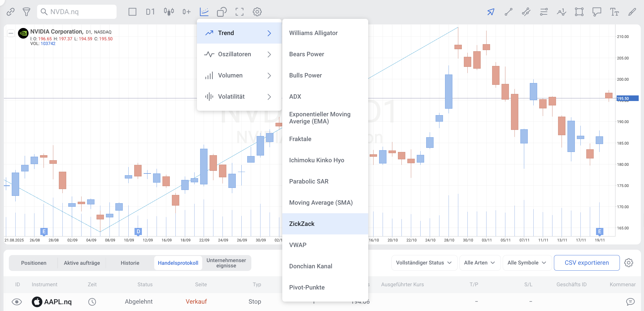644x311 pixels.
Task: Add the Pivot-Punkte indicator
Action: (x=325, y=287)
